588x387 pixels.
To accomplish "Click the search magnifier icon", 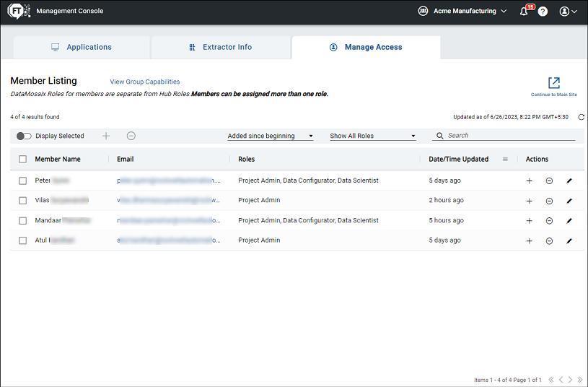I will pyautogui.click(x=440, y=136).
